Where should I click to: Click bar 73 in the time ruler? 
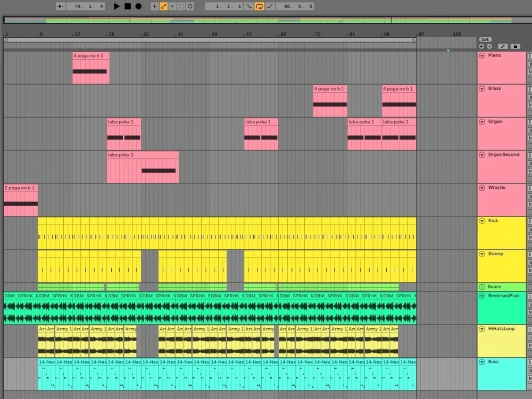[318, 34]
